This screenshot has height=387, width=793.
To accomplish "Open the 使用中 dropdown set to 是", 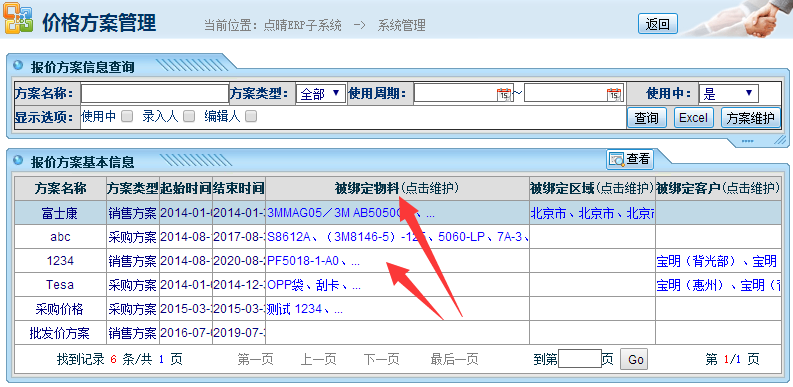I will [729, 94].
